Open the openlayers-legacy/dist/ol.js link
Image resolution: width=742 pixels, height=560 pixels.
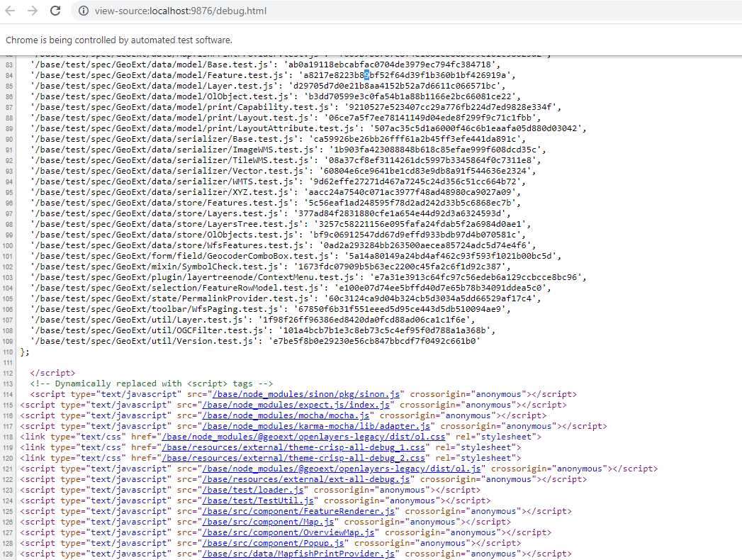pyautogui.click(x=342, y=469)
